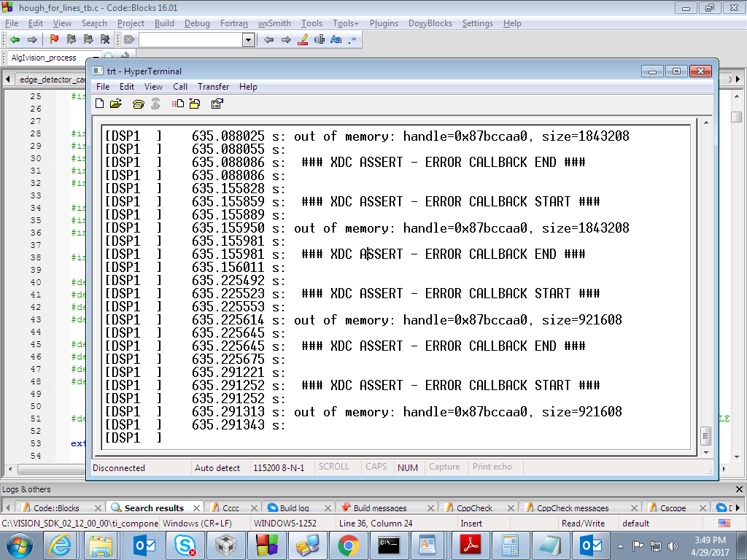Toggle selected-text-only search icon
747x560 pixels.
(320, 39)
